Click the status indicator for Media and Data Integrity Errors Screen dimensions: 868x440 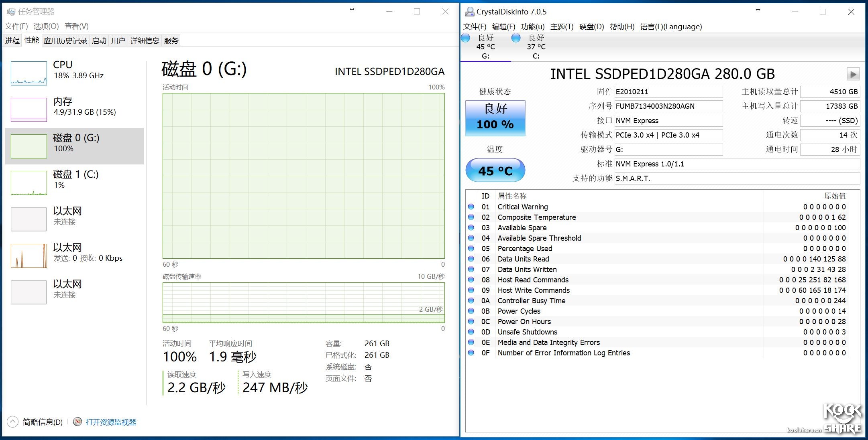[x=471, y=342]
